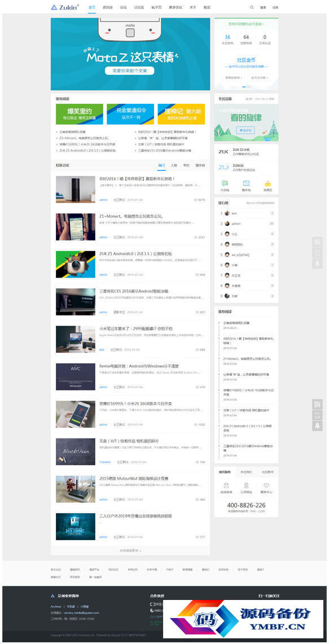Screen dimensions: 329x644
Task: Click the 36 daily posts count
Action: click(227, 37)
